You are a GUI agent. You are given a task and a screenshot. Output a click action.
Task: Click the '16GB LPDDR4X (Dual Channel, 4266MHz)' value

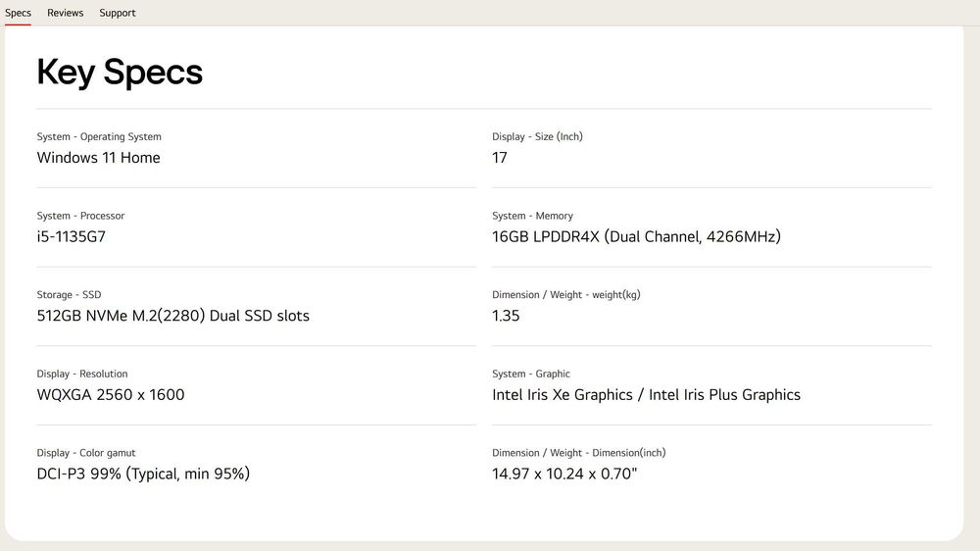tap(636, 236)
